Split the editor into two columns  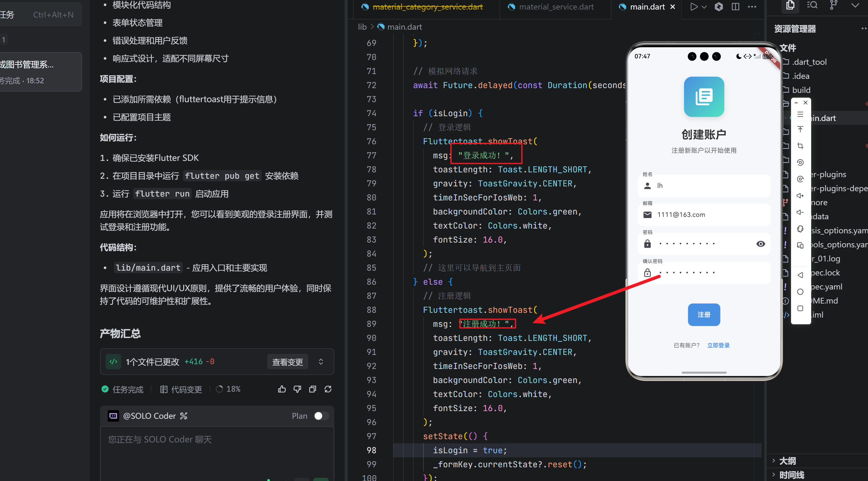coord(735,6)
